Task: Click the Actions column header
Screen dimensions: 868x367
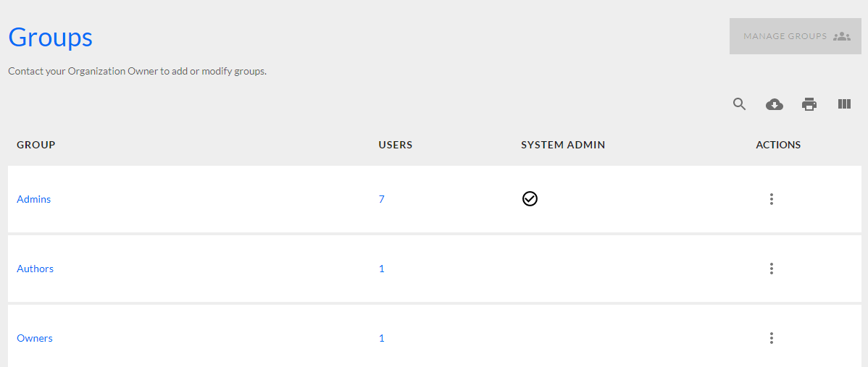Action: point(778,145)
